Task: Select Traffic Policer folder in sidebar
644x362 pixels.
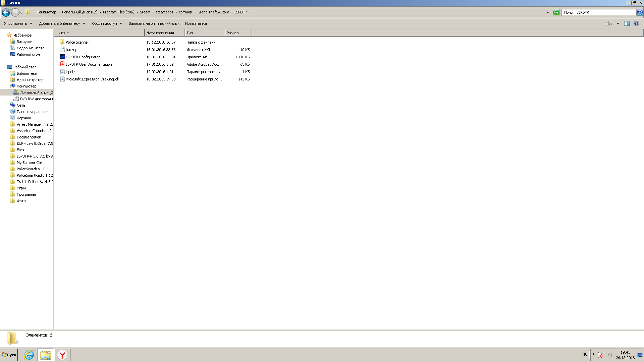Action: (x=34, y=182)
